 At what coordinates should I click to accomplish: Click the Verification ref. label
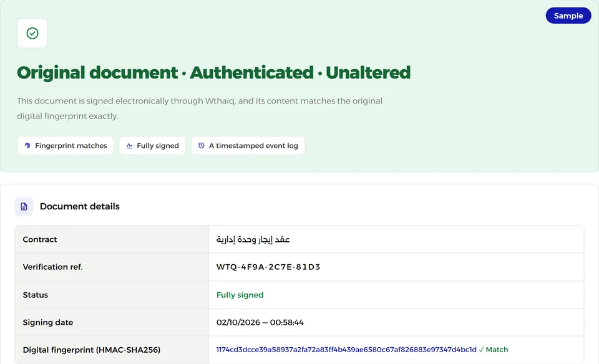point(52,267)
